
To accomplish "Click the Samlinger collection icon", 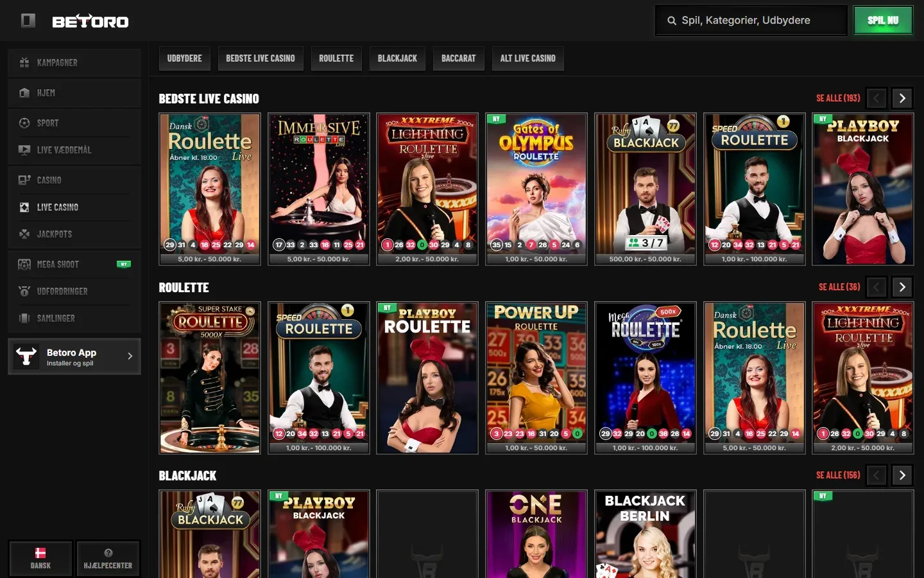I will pyautogui.click(x=24, y=318).
